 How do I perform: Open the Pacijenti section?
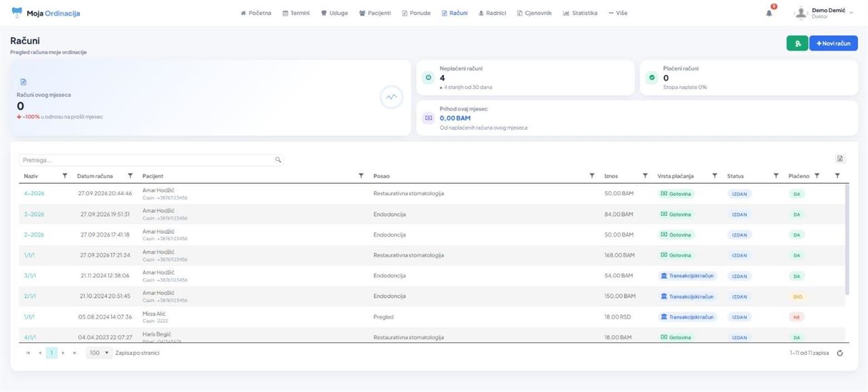(375, 13)
